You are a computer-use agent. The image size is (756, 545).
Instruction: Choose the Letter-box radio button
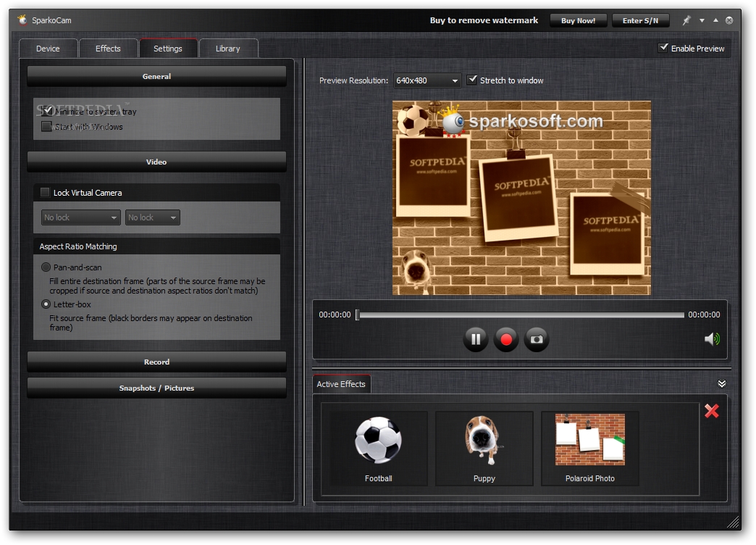(46, 304)
